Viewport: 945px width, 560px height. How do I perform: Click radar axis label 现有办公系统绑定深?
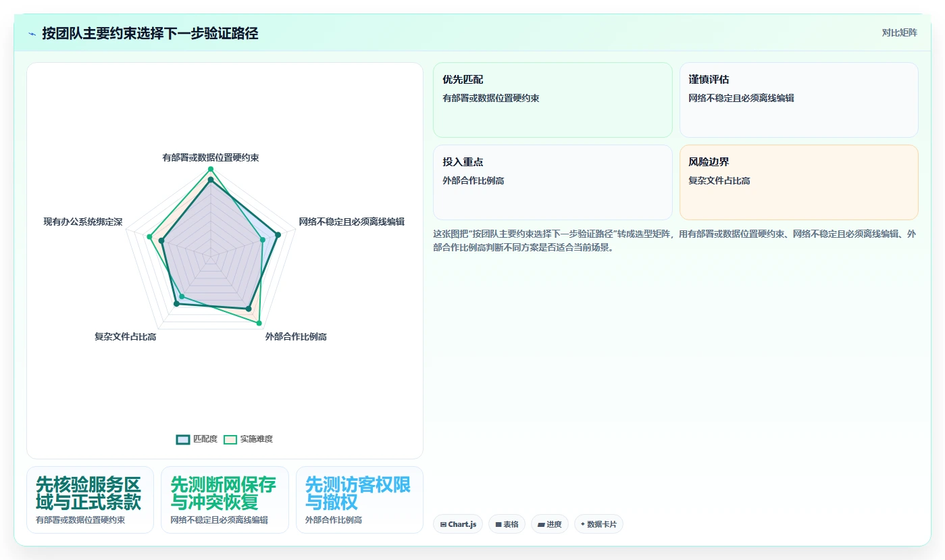83,222
